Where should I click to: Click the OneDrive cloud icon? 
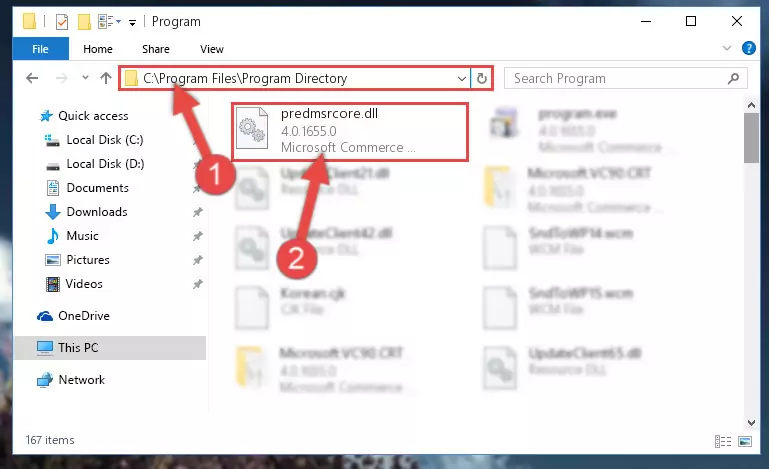coord(45,316)
